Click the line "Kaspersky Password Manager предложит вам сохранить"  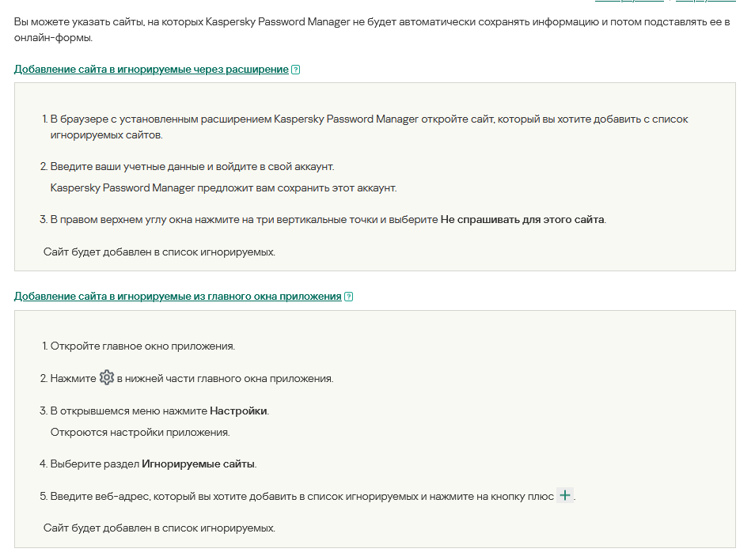coord(223,188)
